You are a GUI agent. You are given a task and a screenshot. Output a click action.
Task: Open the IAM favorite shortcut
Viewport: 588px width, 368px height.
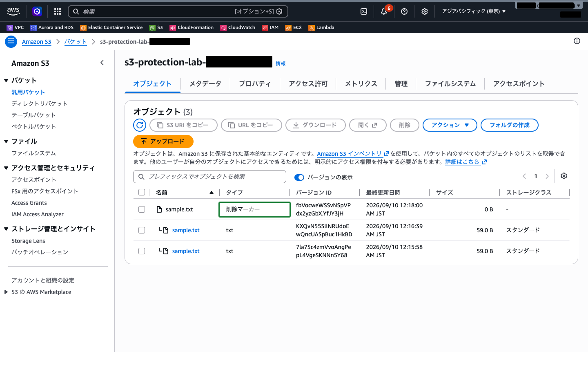270,27
